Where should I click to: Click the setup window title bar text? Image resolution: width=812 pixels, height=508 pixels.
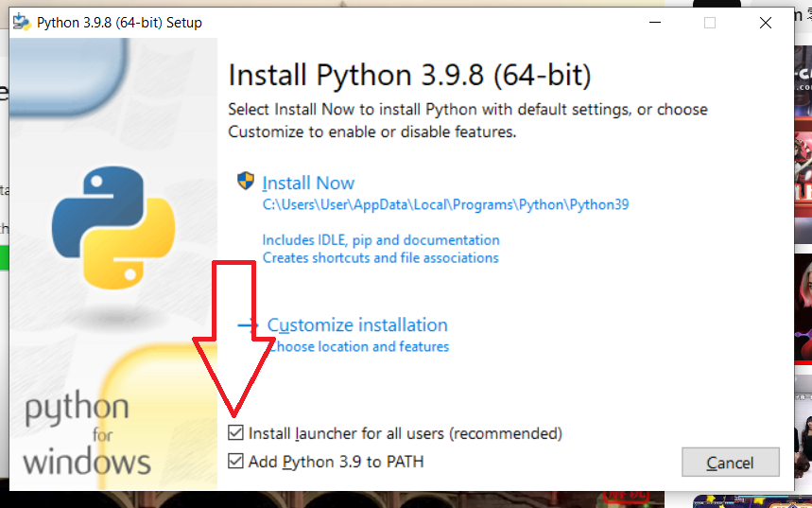pyautogui.click(x=119, y=23)
